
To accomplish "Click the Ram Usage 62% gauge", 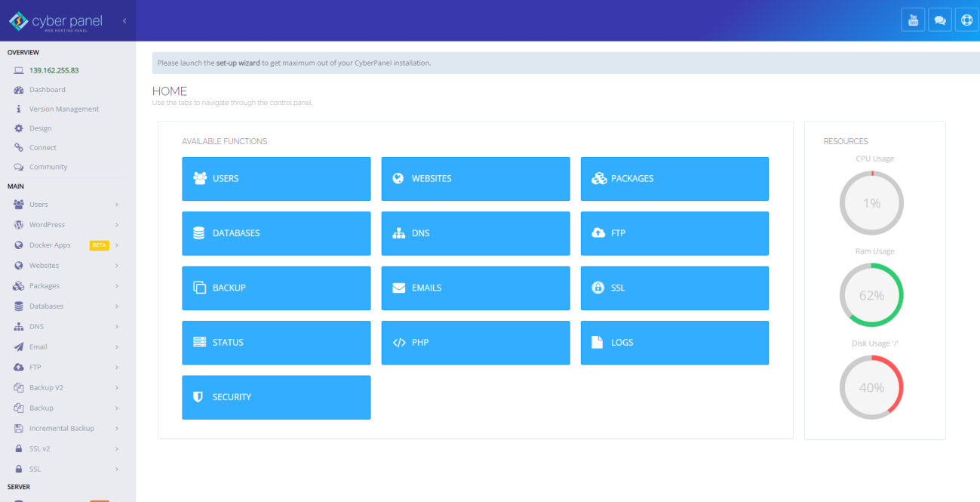I will point(871,295).
